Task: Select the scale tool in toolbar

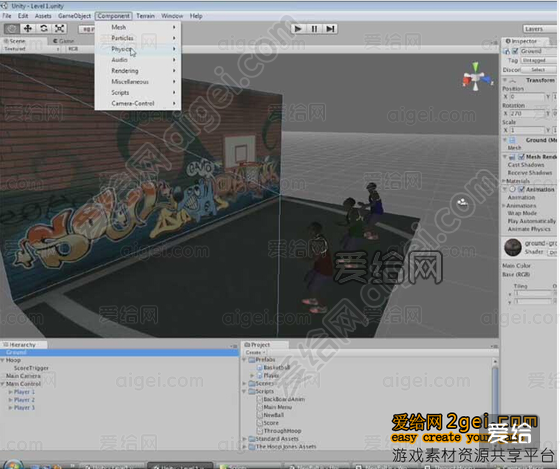Action: pyautogui.click(x=59, y=29)
